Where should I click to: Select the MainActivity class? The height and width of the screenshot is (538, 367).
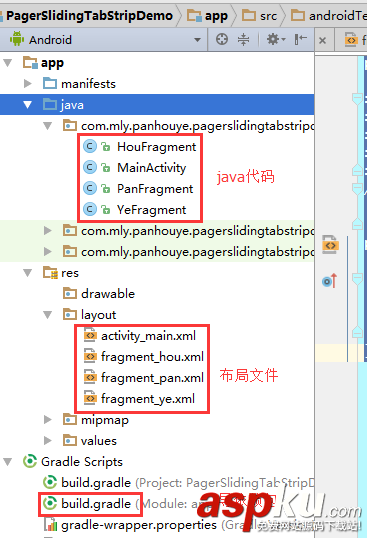click(152, 168)
